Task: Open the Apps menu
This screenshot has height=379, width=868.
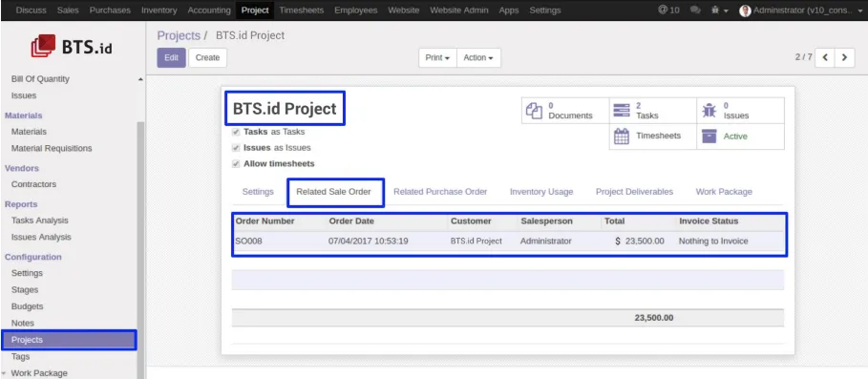Action: point(508,10)
